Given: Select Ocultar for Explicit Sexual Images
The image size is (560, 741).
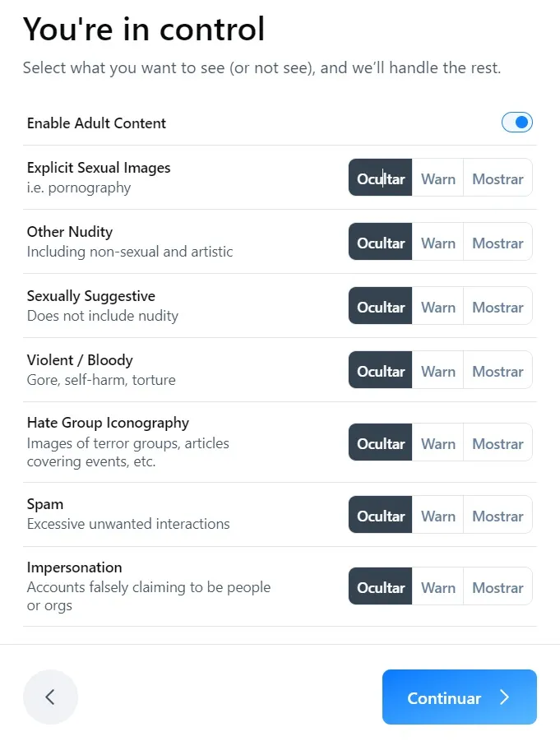Looking at the screenshot, I should click(x=381, y=178).
